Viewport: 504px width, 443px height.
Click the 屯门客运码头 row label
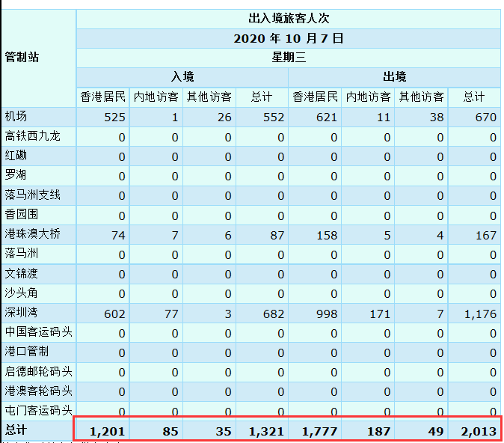pos(39,410)
